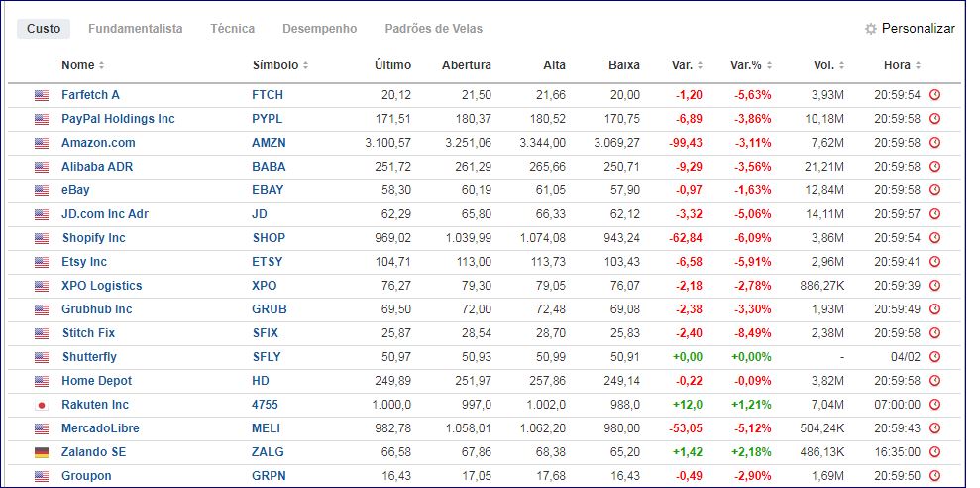980x488 pixels.
Task: Select the Padrões de Velas tab
Action: pyautogui.click(x=433, y=29)
